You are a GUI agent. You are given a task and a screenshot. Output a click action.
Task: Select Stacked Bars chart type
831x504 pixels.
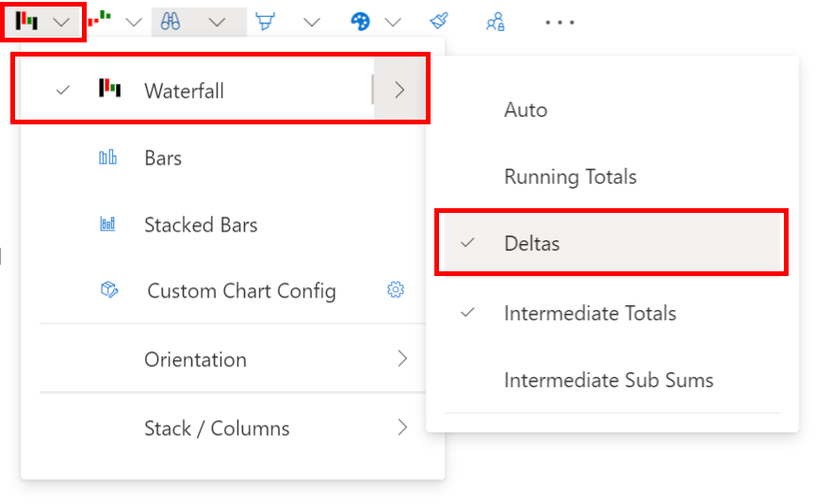tap(200, 225)
